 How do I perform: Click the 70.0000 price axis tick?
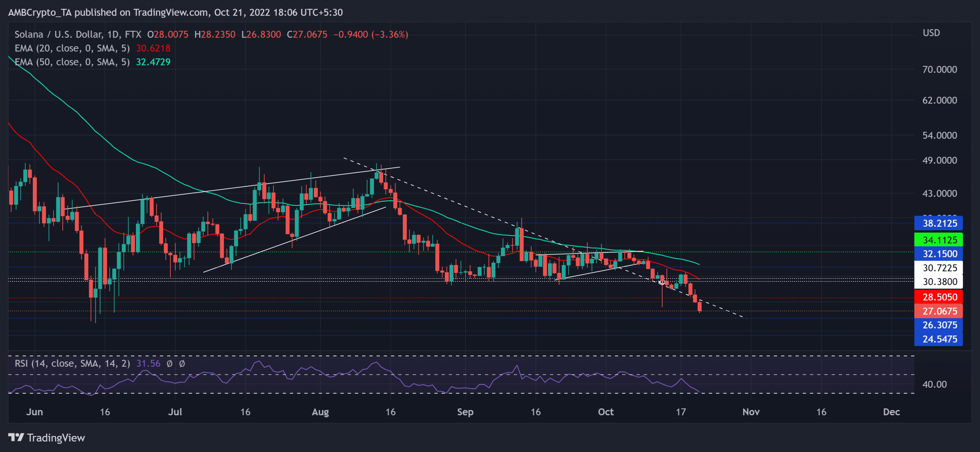coord(939,70)
